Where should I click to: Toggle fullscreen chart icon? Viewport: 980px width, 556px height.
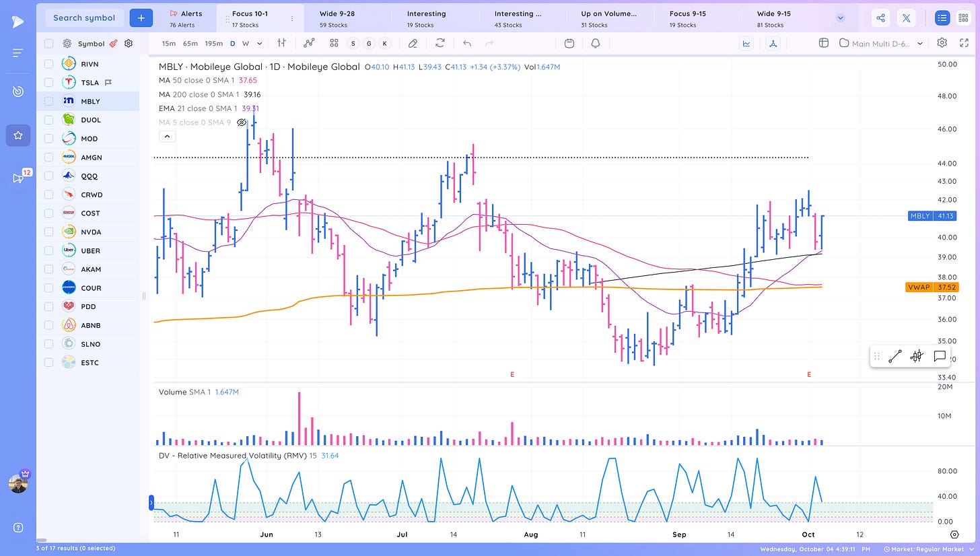[x=965, y=43]
